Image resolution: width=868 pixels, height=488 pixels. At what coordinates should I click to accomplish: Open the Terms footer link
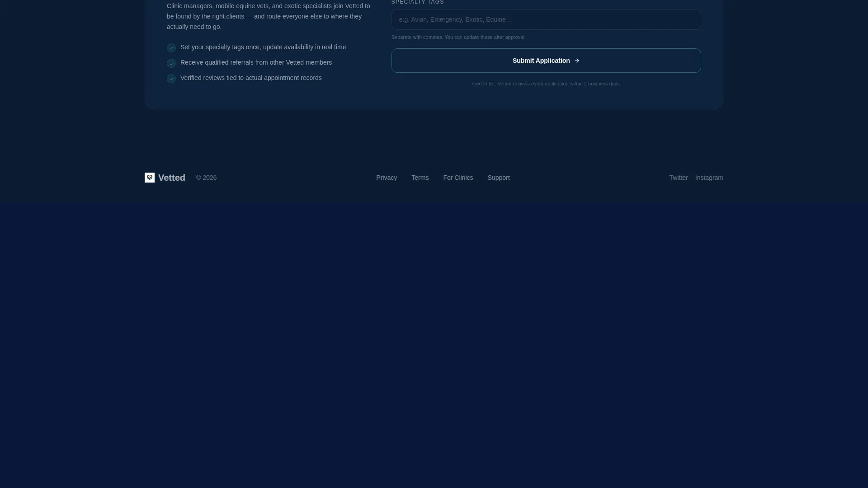pos(420,178)
